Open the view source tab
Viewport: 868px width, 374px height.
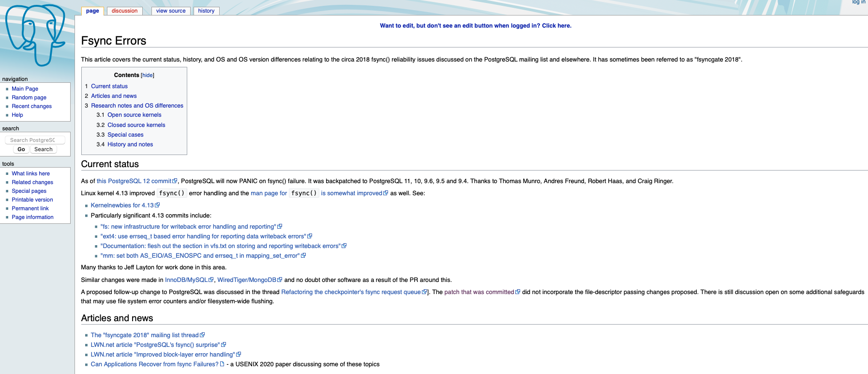(171, 11)
